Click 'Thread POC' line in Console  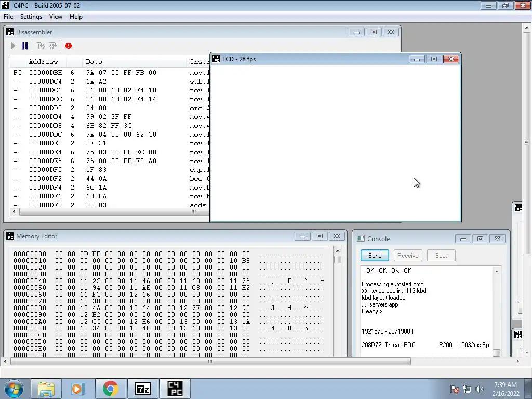(x=425, y=345)
